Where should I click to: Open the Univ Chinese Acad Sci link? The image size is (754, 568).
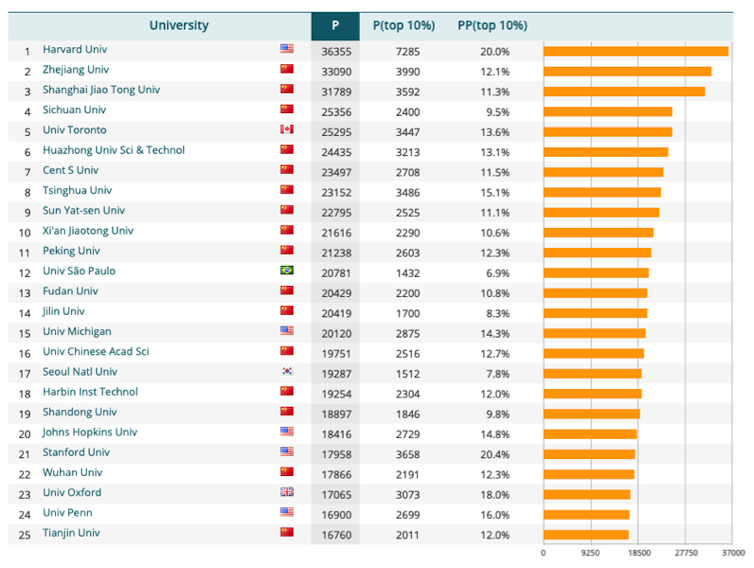click(95, 352)
